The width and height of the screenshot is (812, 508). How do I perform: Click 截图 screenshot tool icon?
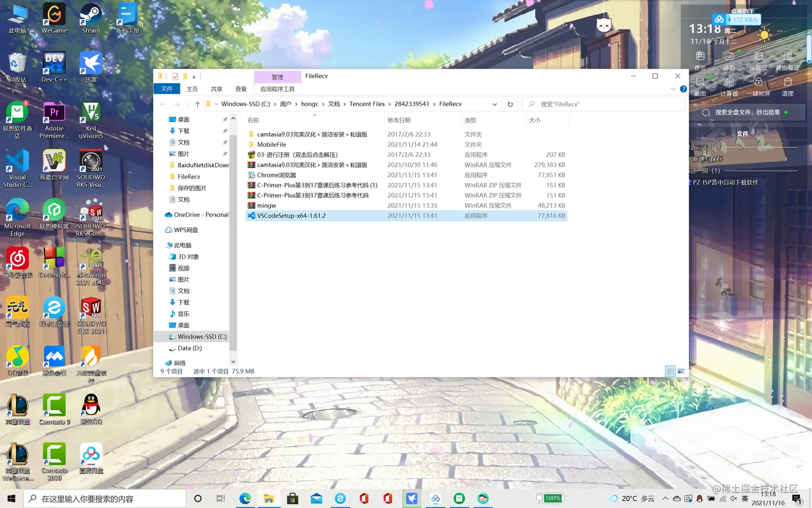(x=700, y=87)
